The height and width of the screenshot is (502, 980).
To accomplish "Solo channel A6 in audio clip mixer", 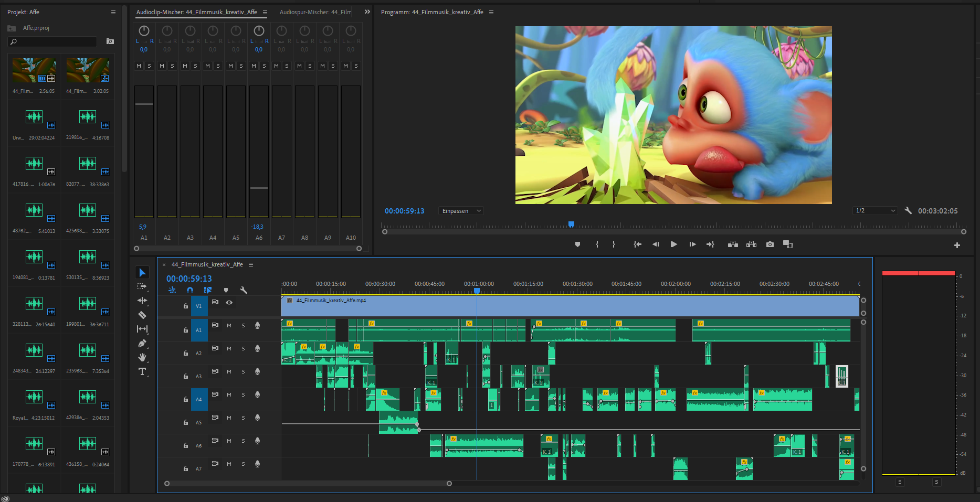I will coord(265,66).
